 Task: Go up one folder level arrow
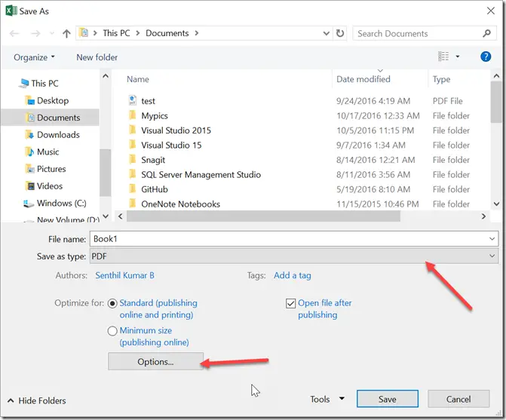tap(66, 33)
